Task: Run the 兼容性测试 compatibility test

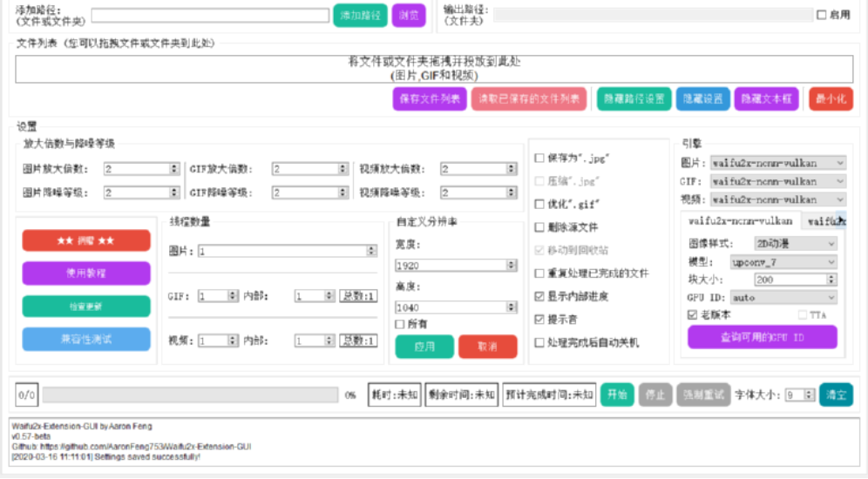Action: coord(85,339)
